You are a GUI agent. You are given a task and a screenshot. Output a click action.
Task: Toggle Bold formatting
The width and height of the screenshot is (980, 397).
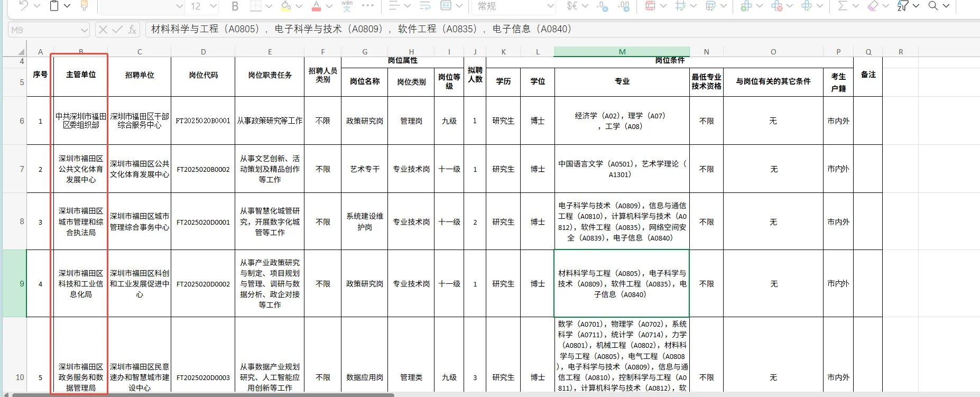(235, 6)
